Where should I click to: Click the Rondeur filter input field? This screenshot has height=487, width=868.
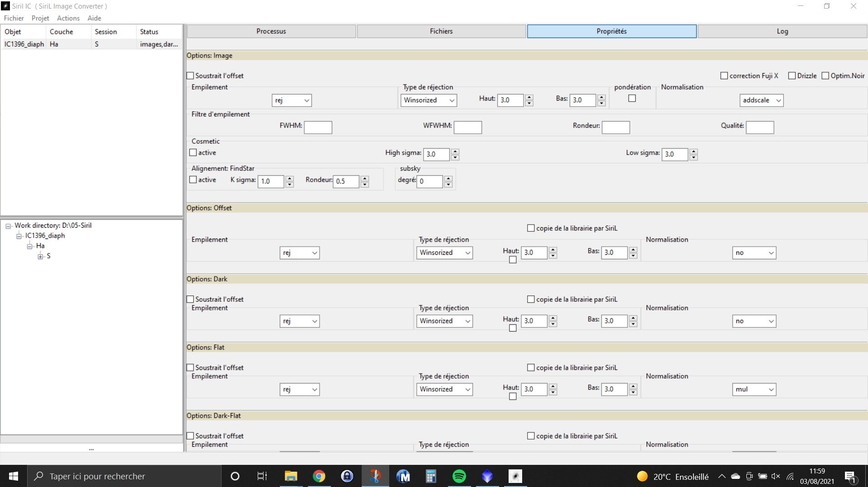[x=616, y=127]
